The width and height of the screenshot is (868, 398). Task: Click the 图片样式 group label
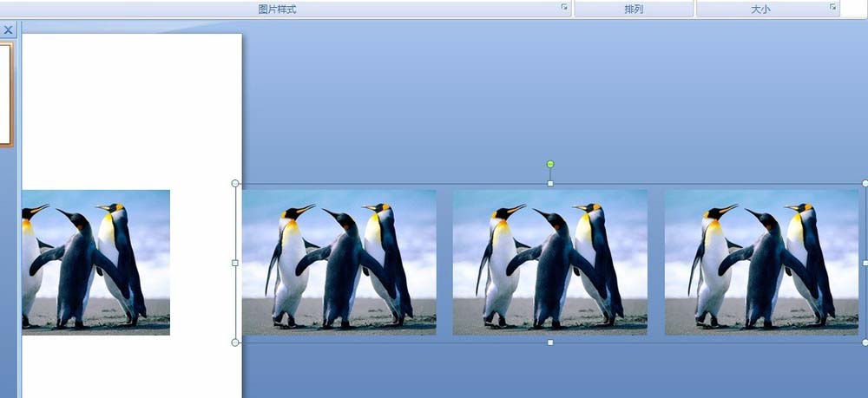point(278,10)
